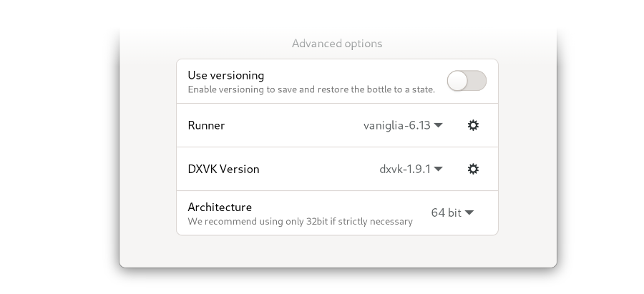Viewport: 644px width, 294px height.
Task: Expand the Runner dropdown arrow
Action: coord(439,125)
